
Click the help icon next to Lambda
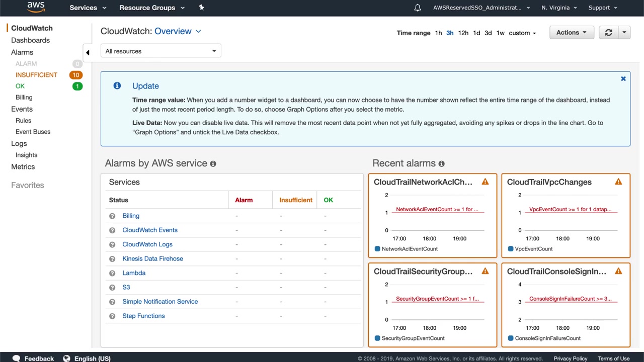(112, 273)
